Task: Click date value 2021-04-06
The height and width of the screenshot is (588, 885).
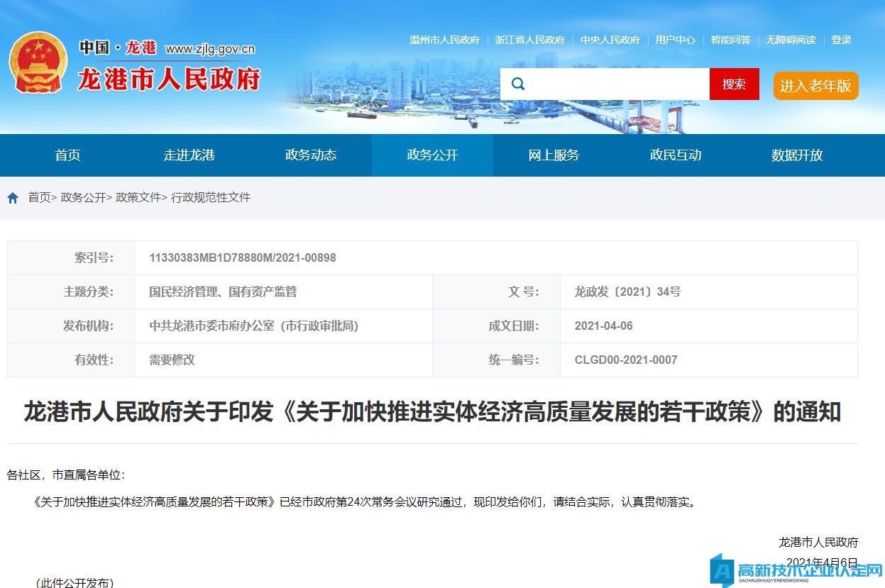Action: [x=604, y=326]
